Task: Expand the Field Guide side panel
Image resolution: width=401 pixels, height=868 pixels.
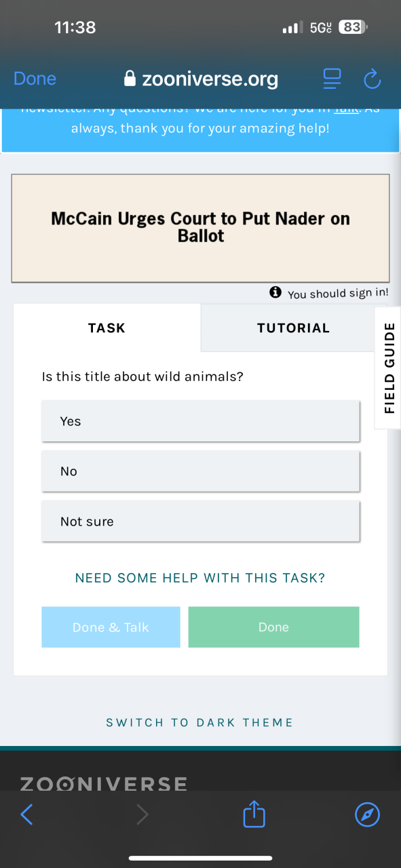Action: click(x=388, y=368)
